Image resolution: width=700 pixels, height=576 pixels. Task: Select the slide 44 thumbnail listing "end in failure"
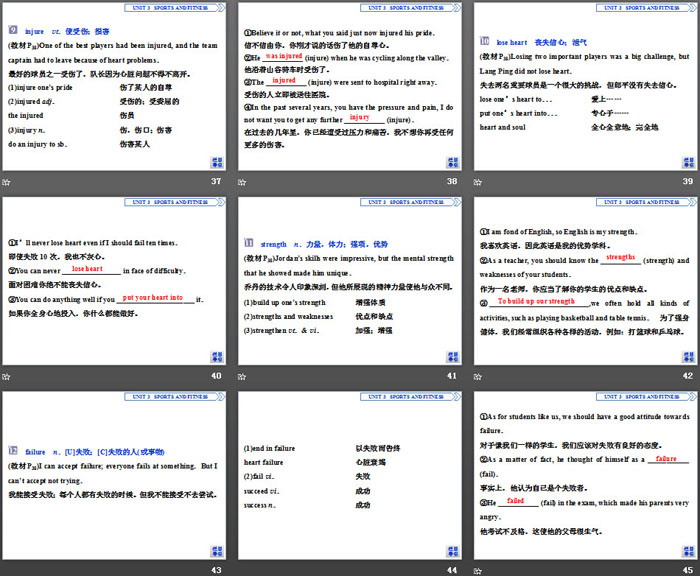pos(350,476)
